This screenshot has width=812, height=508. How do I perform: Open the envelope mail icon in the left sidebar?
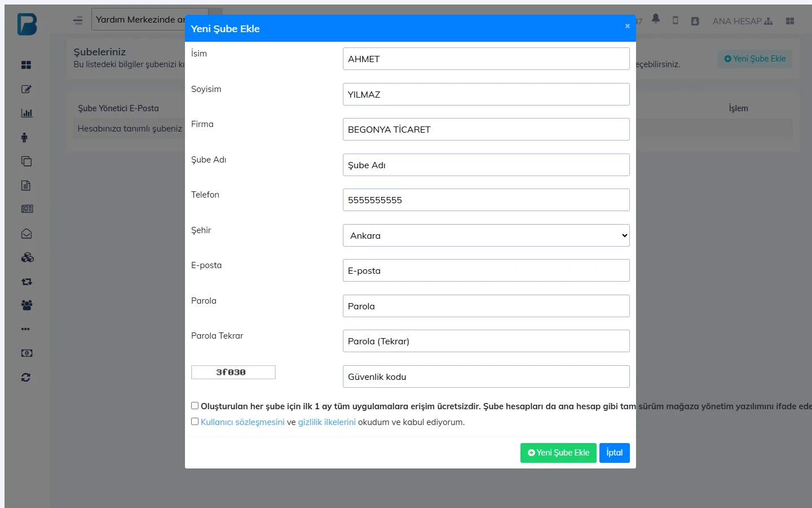[x=27, y=233]
